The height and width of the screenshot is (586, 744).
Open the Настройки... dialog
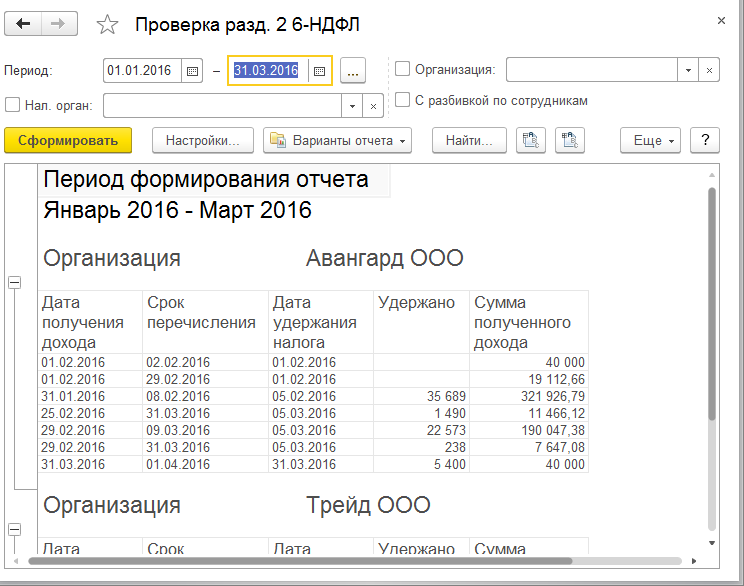tap(202, 141)
